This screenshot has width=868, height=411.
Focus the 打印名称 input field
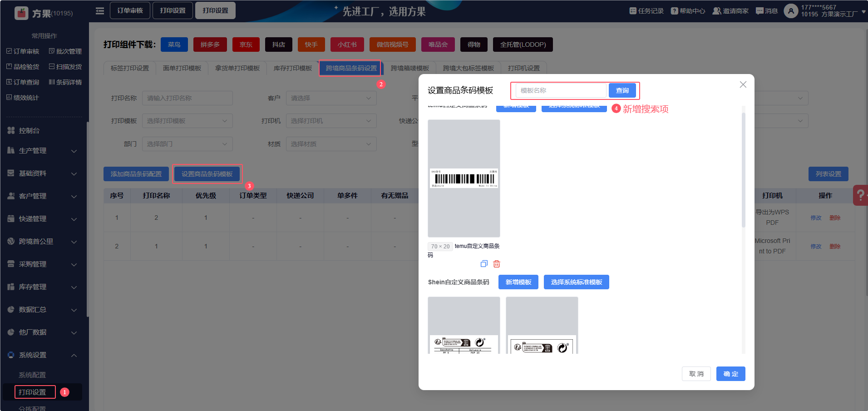187,98
